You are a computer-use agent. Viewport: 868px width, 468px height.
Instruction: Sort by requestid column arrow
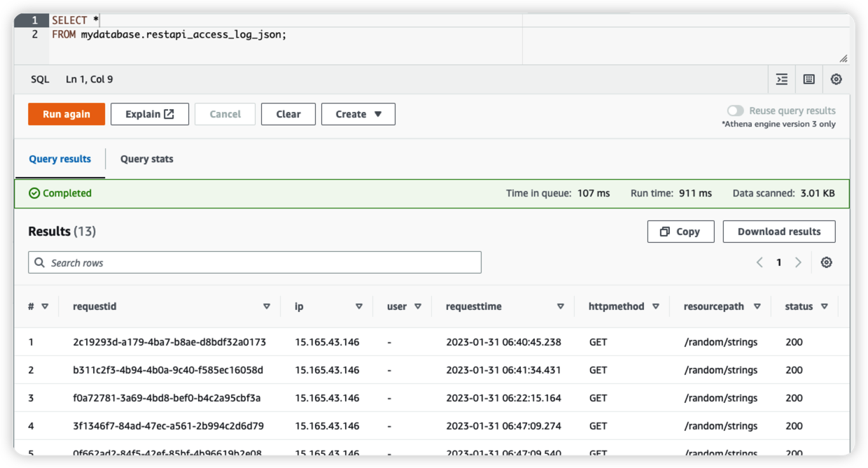pos(267,306)
